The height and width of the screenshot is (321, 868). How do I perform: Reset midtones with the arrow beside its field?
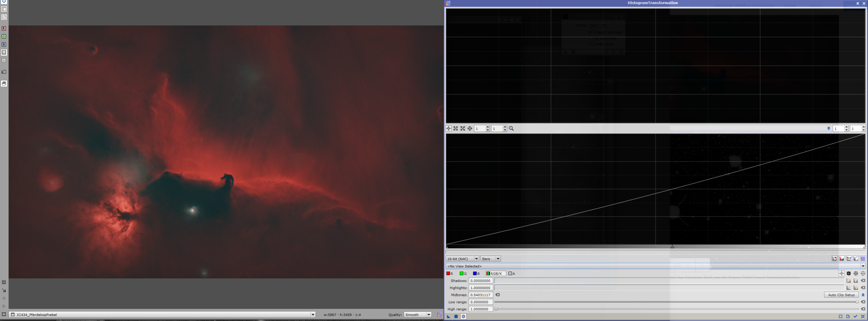(498, 295)
